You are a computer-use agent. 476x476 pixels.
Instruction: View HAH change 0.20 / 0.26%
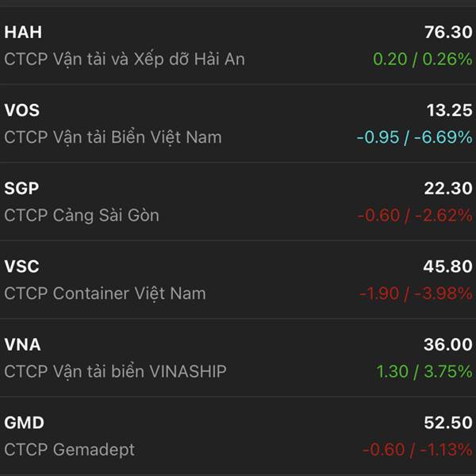(423, 59)
